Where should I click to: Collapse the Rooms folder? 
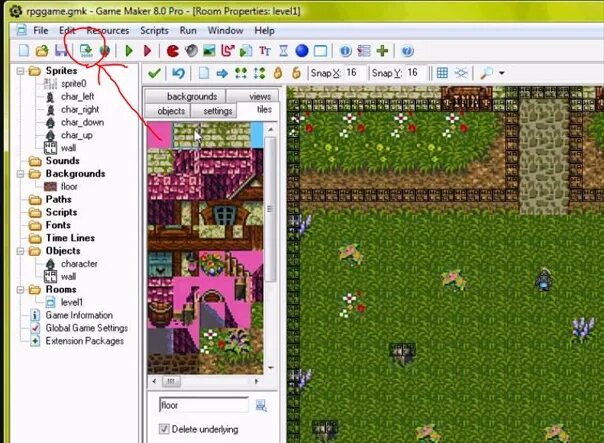pos(20,290)
